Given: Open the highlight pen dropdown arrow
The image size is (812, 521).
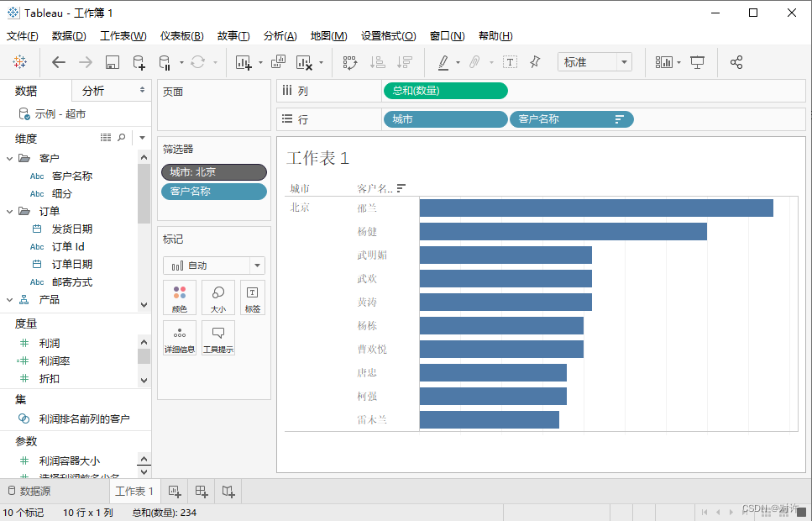Looking at the screenshot, I should [458, 63].
